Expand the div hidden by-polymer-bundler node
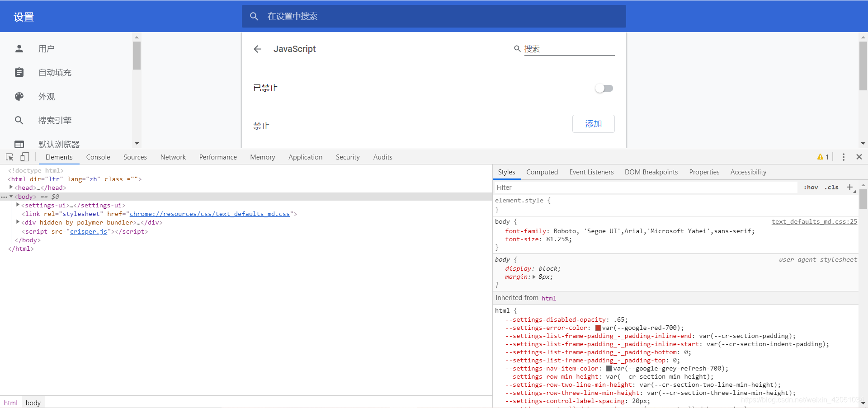Screen dimensions: 868x408 click(x=18, y=222)
